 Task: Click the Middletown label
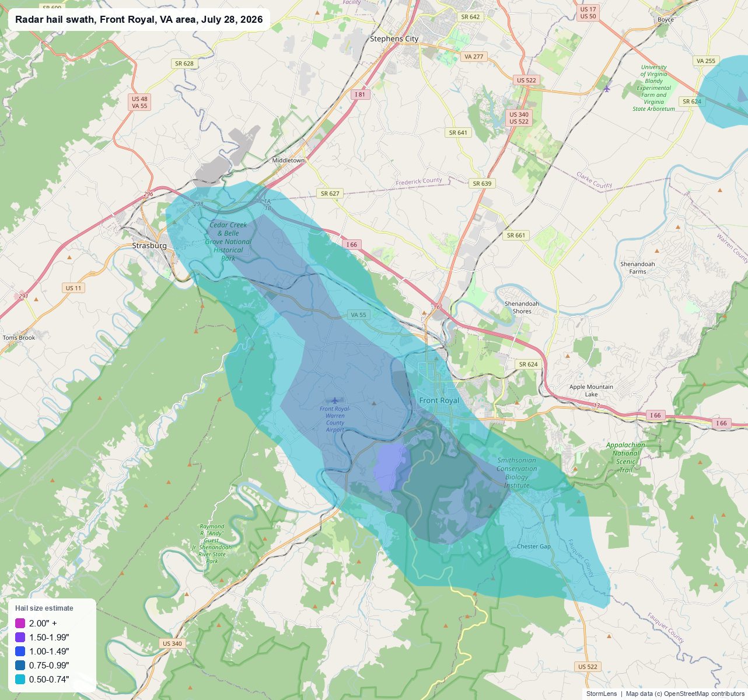point(289,161)
